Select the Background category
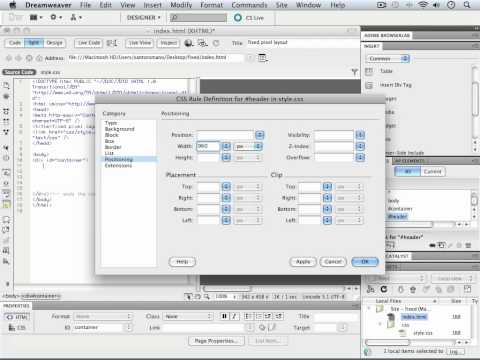This screenshot has width=480, height=360. click(120, 129)
